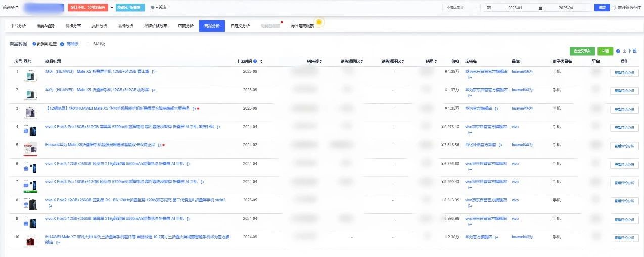
Task: Click red category tag in filter bar
Action: coord(88,8)
